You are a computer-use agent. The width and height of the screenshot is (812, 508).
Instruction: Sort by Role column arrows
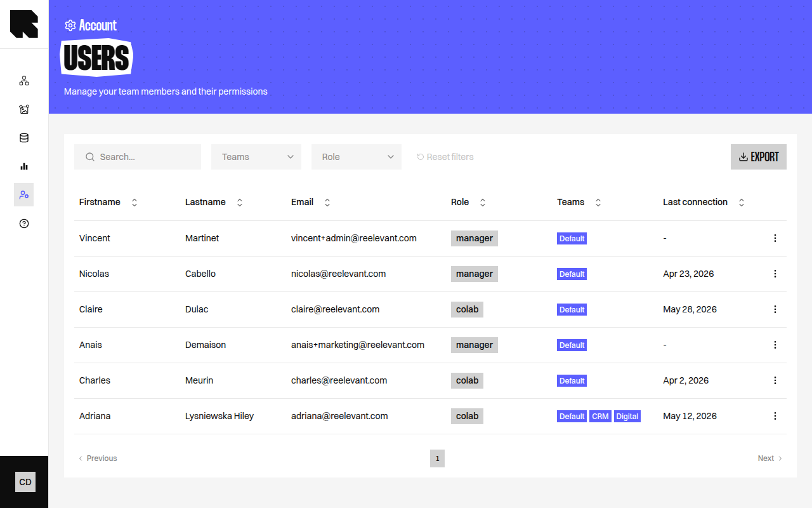click(x=483, y=203)
